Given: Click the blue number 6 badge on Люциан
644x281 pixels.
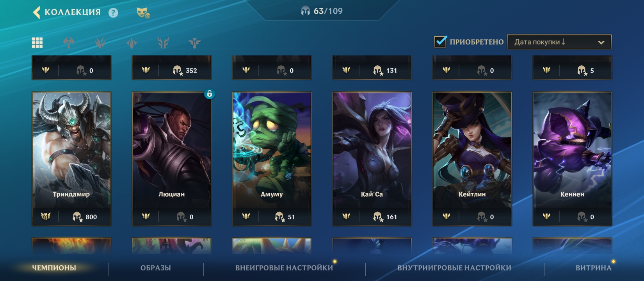Looking at the screenshot, I should (x=209, y=94).
